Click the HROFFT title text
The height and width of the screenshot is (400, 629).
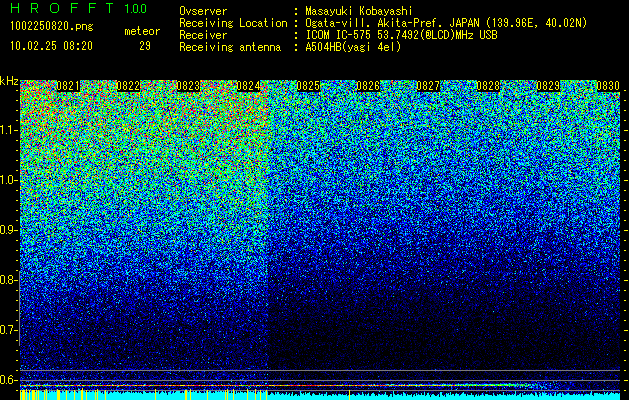click(63, 8)
